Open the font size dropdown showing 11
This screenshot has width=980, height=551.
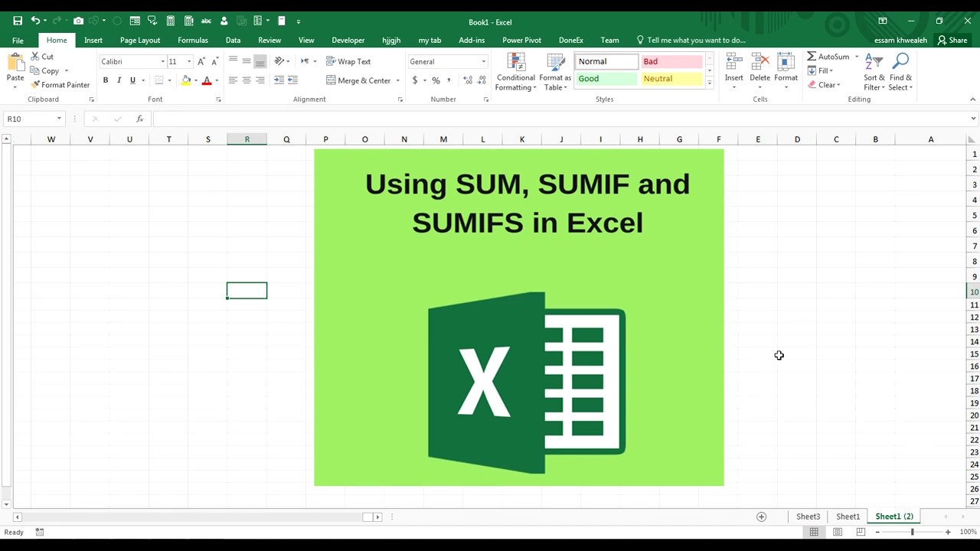(x=189, y=61)
